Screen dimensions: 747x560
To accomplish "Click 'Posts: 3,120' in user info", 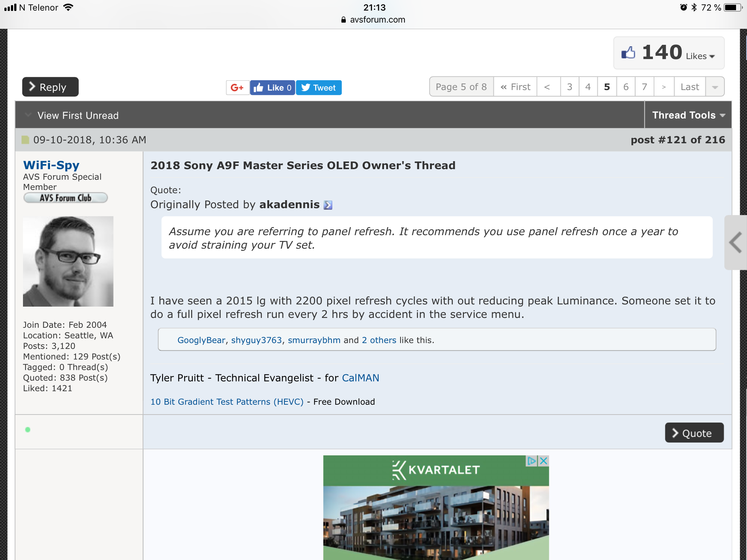I will [49, 346].
